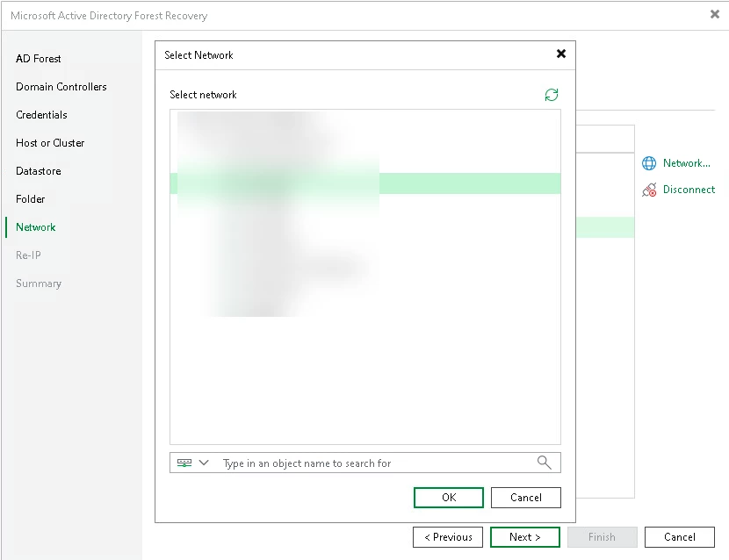Go to the Domain Controllers step
The height and width of the screenshot is (560, 729).
[61, 87]
